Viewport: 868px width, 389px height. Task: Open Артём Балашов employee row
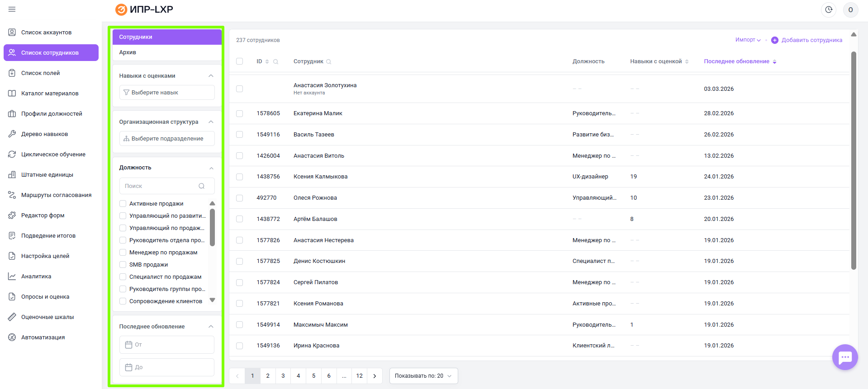tap(539, 219)
